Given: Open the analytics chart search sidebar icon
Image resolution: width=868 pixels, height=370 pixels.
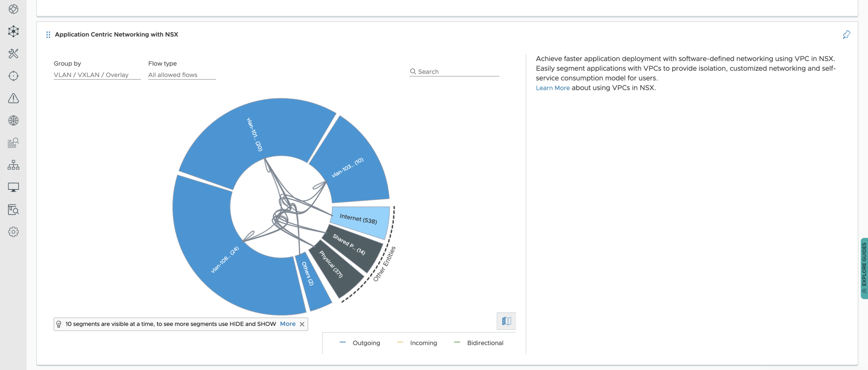Looking at the screenshot, I should tap(13, 143).
